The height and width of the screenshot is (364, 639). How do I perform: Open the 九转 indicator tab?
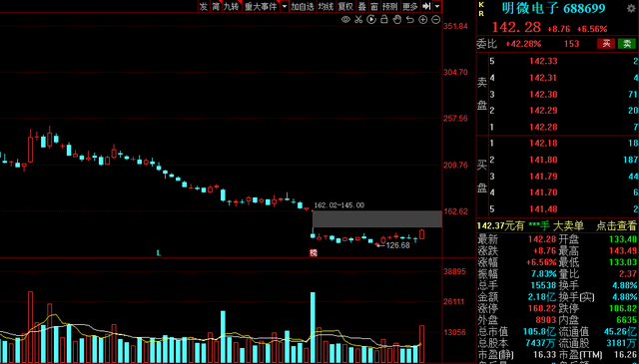[231, 6]
